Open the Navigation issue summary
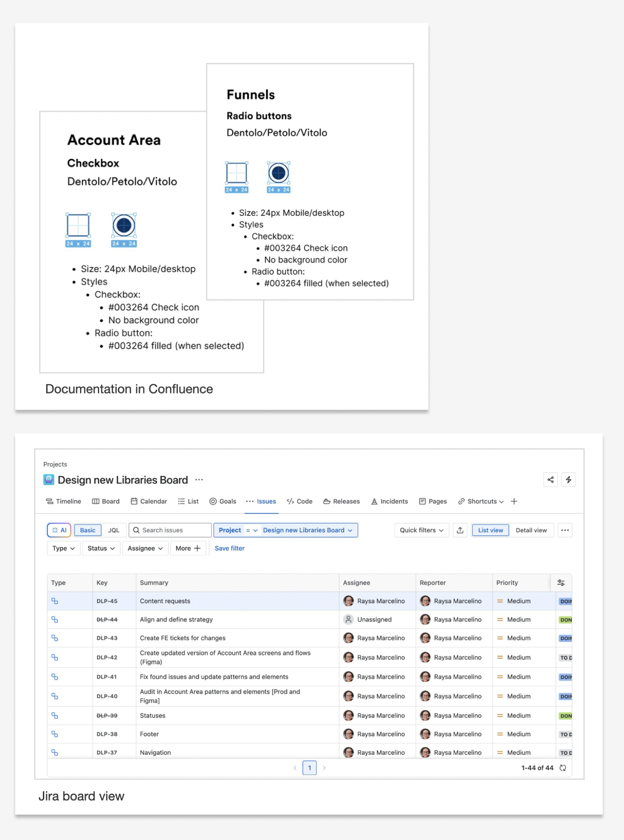 pyautogui.click(x=155, y=752)
